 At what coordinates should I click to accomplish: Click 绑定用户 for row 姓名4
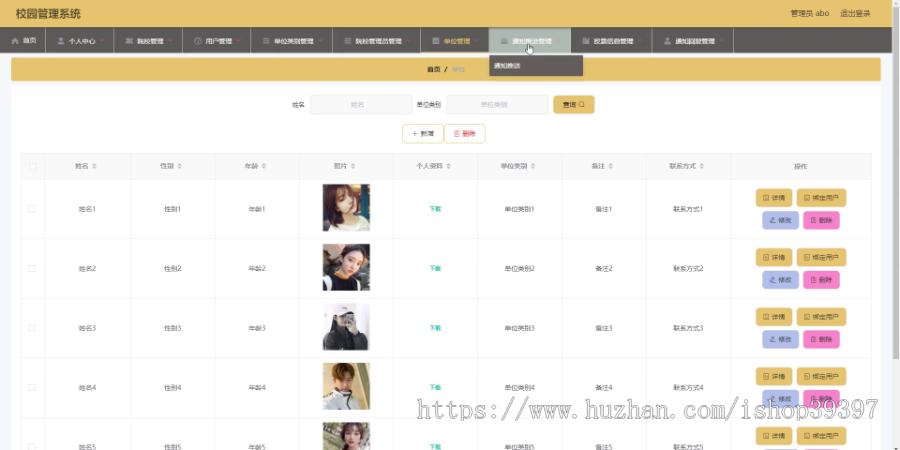(821, 377)
